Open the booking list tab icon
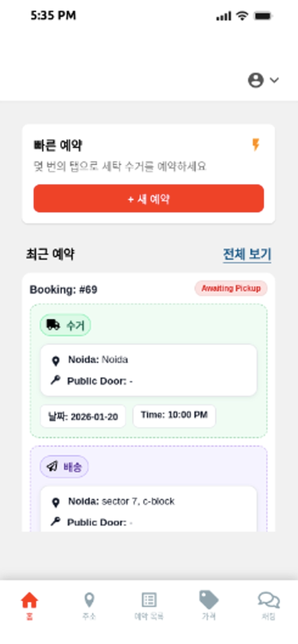The image size is (298, 644). point(149,599)
